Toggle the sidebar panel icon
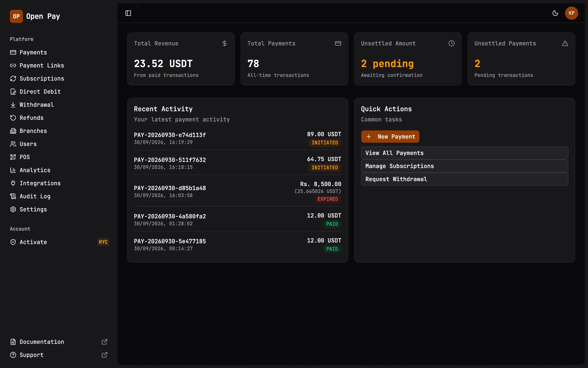The image size is (588, 368). [x=128, y=13]
